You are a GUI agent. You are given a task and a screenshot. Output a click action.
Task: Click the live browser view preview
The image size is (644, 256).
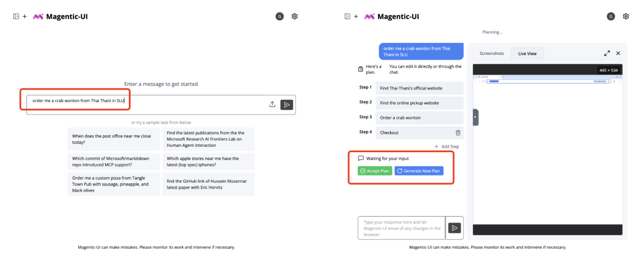pyautogui.click(x=547, y=149)
